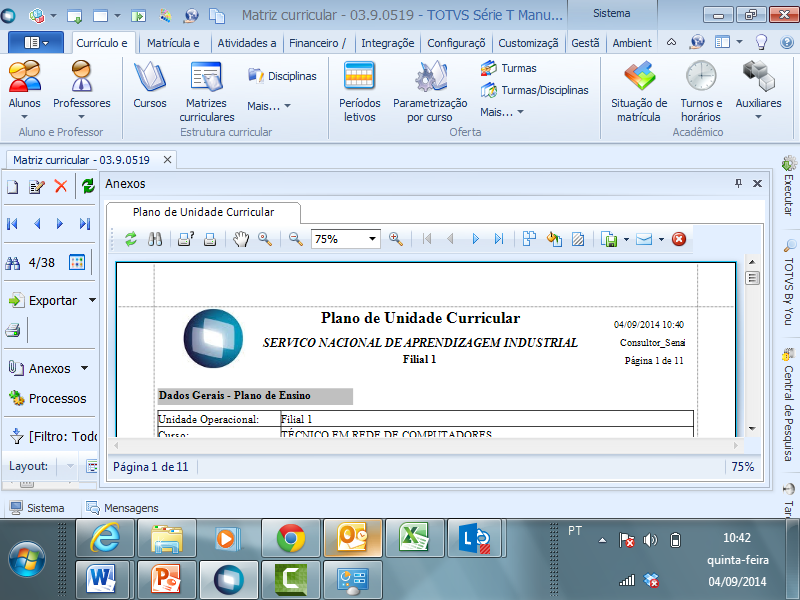Open the e-mail send dropdown arrow
This screenshot has height=600, width=800.
661,239
